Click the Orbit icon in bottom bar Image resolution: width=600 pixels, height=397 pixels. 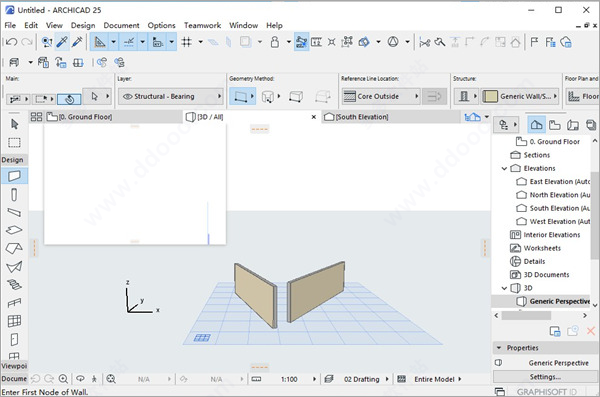point(80,379)
